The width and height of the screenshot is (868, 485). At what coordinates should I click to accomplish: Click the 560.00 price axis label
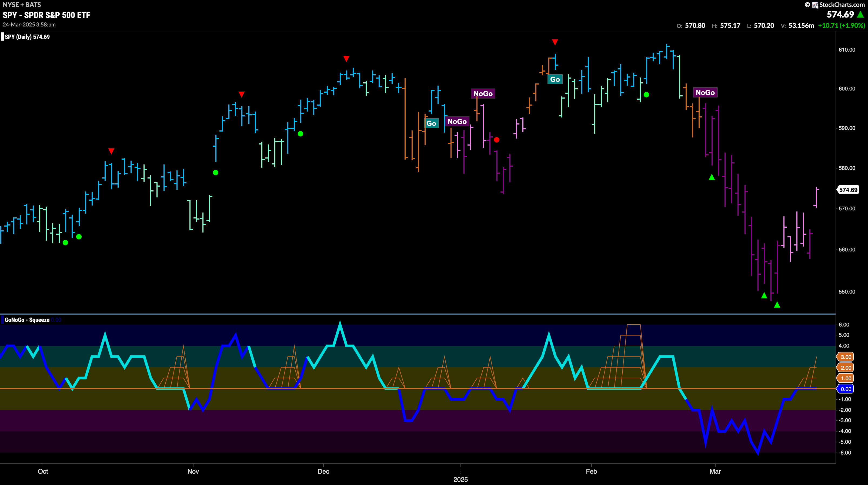pyautogui.click(x=847, y=250)
